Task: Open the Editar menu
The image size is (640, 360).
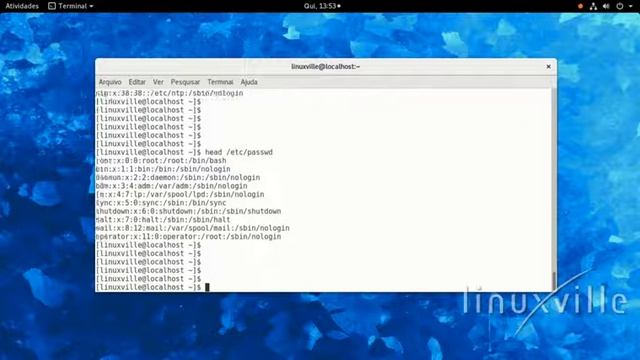Action: pos(137,82)
